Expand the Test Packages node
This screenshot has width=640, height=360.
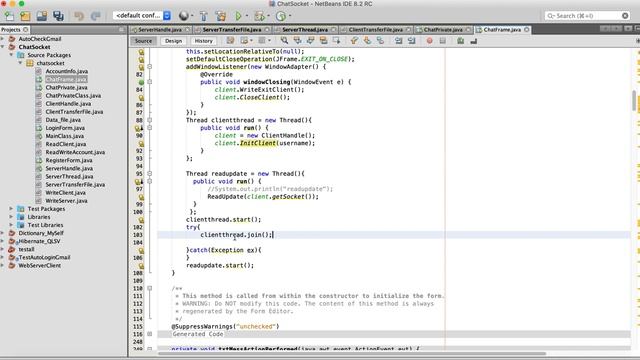coord(12,209)
